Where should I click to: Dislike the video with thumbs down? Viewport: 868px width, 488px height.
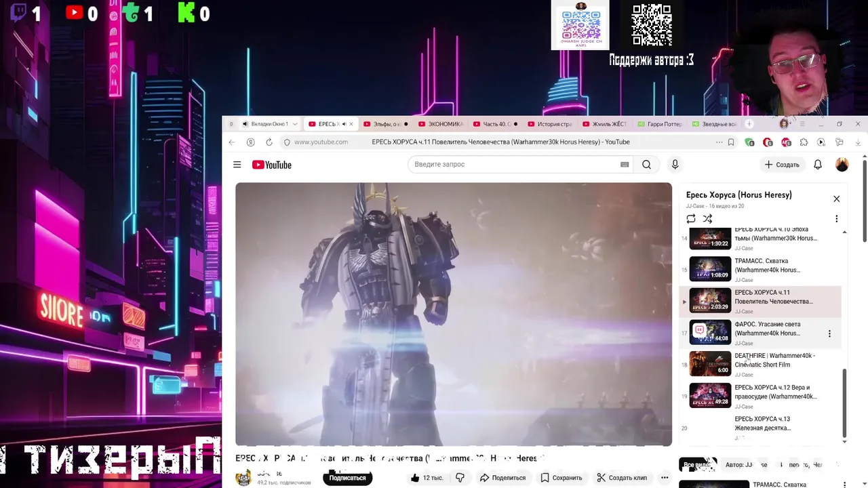click(x=460, y=478)
